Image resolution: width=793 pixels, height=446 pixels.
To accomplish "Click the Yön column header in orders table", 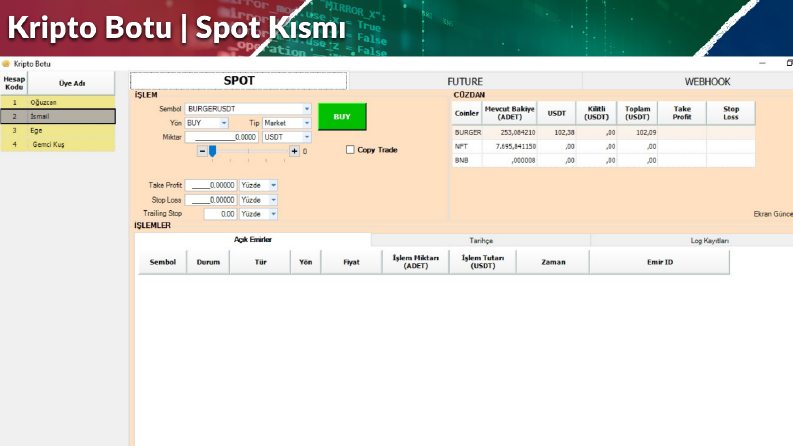I will coord(305,262).
